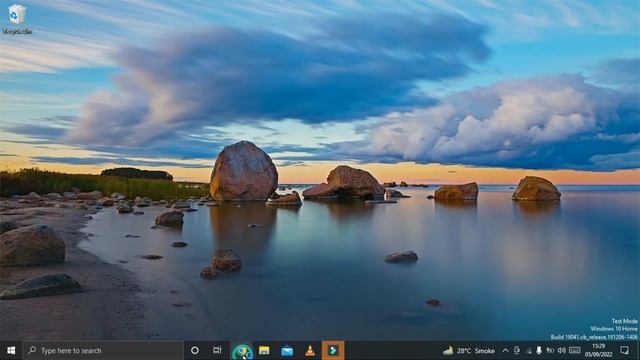This screenshot has height=360, width=640.
Task: Launch the Chrome browser from the taskbar
Action: [x=242, y=351]
